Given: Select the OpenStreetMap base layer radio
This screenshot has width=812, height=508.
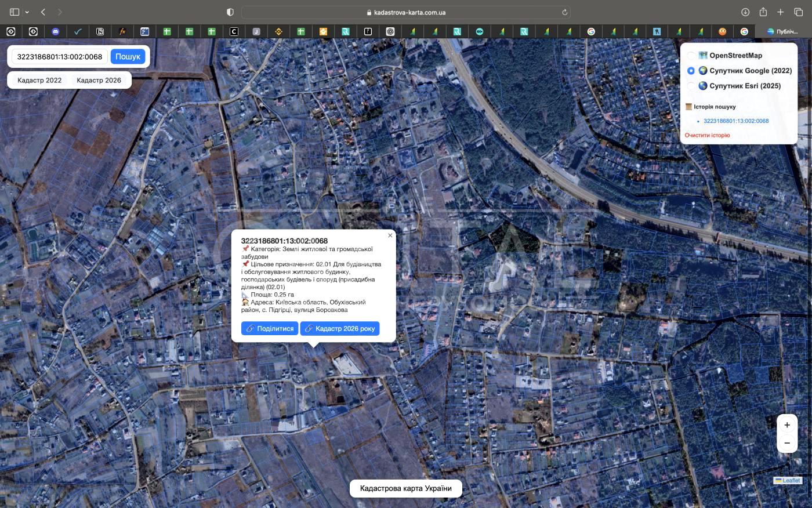Looking at the screenshot, I should pos(691,56).
